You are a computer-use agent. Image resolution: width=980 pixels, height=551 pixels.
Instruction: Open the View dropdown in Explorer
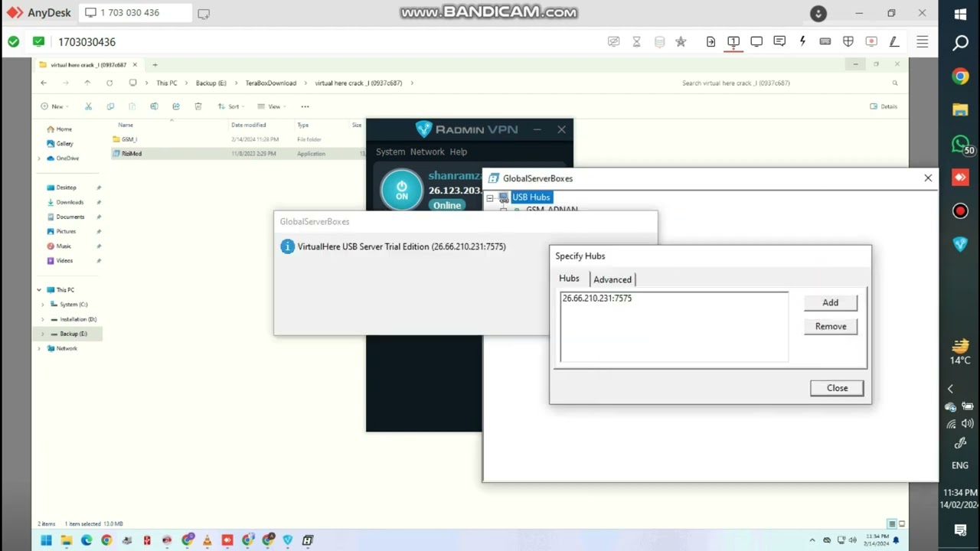[x=271, y=106]
